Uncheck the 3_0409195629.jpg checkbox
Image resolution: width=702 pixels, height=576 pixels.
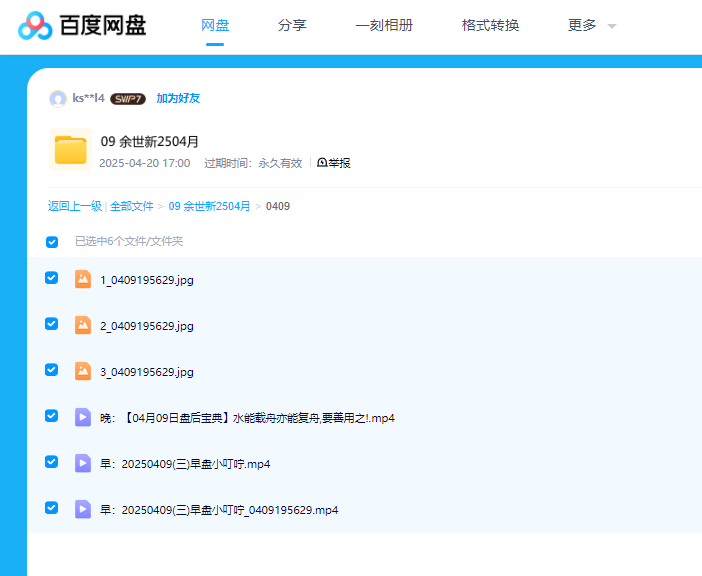52,370
